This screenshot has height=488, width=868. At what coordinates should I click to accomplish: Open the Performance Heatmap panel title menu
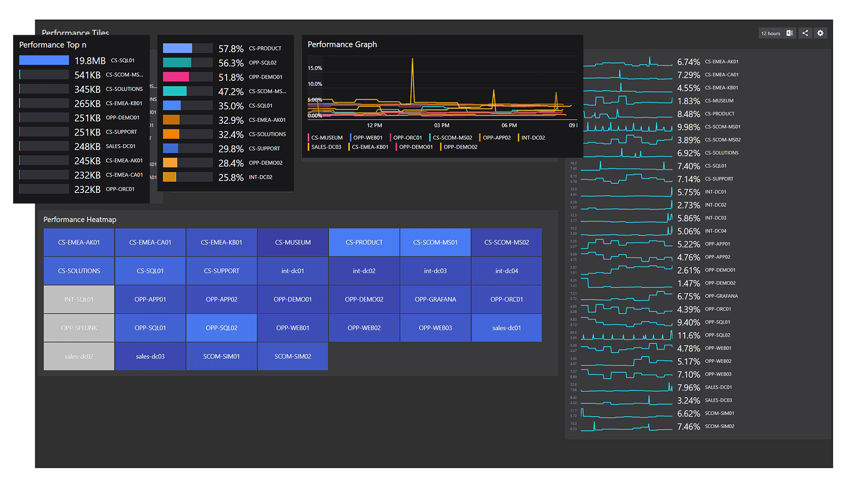(x=80, y=220)
